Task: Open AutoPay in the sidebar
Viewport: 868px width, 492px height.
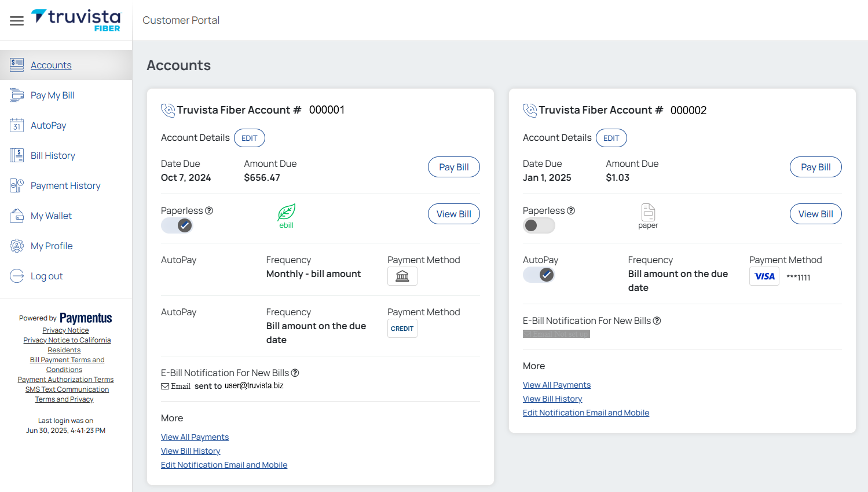Action: click(x=48, y=125)
